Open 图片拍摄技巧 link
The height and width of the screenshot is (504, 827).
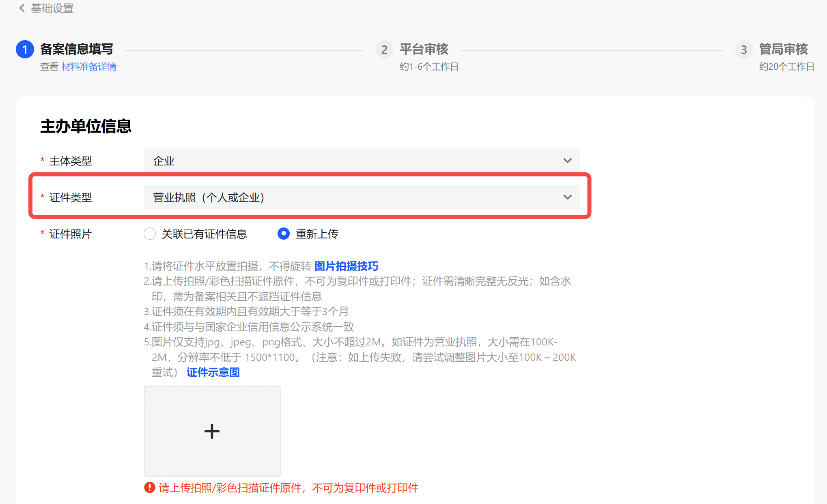tap(346, 266)
